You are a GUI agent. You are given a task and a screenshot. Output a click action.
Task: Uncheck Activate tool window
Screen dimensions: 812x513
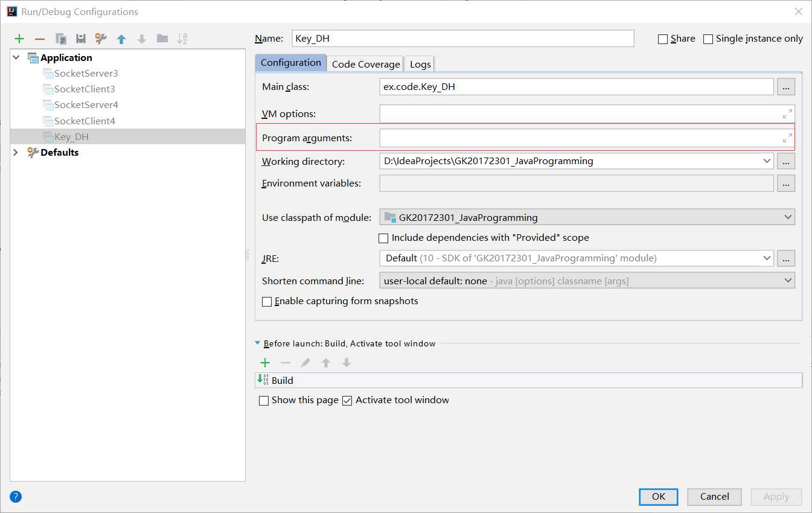tap(347, 400)
